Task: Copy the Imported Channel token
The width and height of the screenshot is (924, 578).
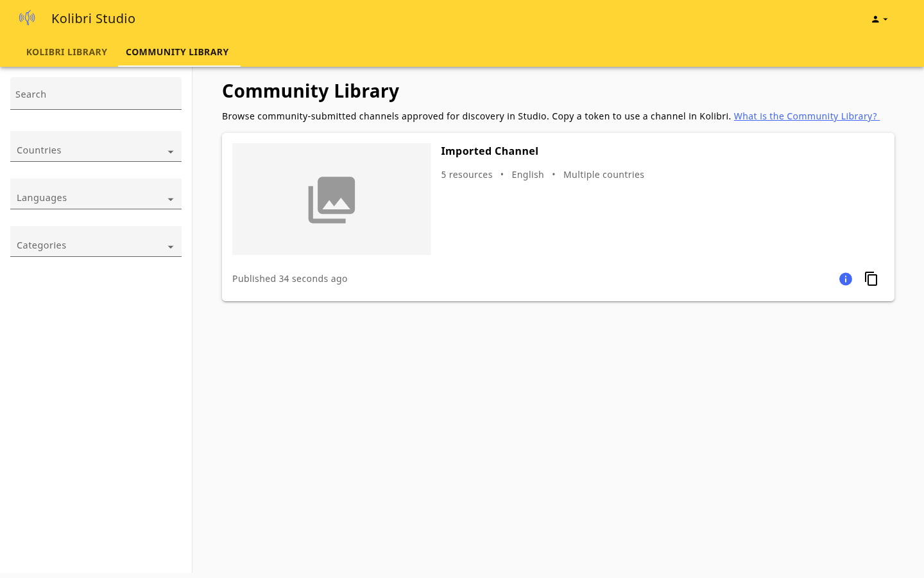Action: (871, 279)
